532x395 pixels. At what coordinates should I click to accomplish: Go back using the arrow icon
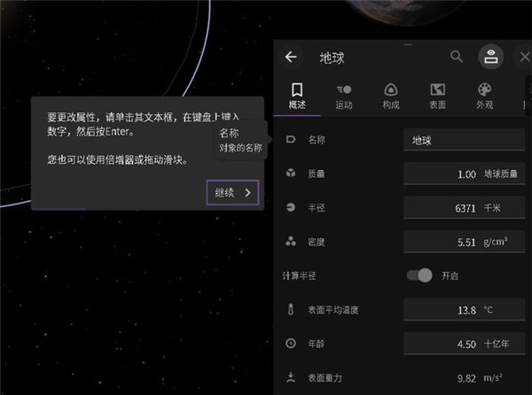tap(291, 57)
